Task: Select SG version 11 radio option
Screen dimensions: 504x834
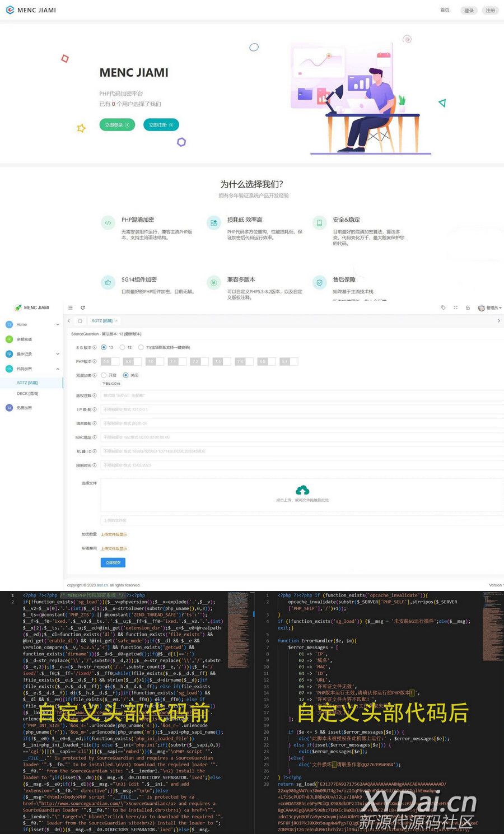Action: point(141,347)
